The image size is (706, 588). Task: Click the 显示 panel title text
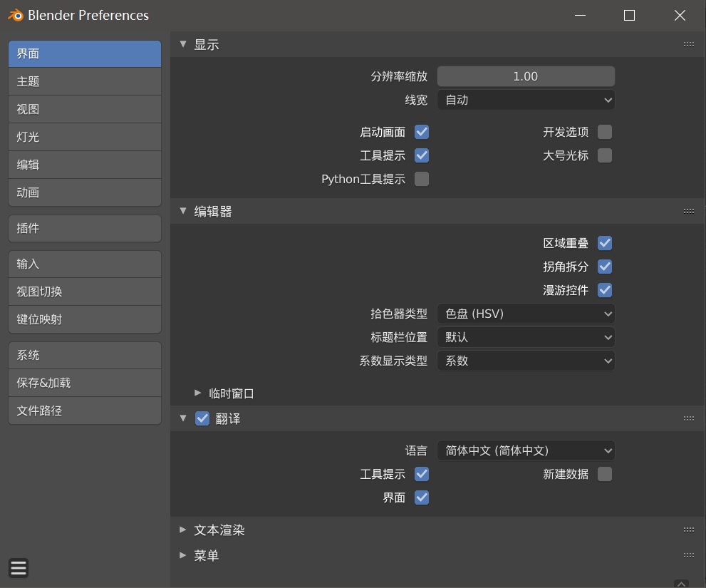click(207, 45)
